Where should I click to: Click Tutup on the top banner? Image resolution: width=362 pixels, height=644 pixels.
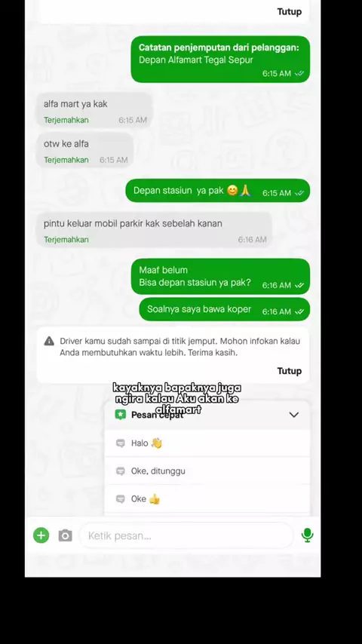(290, 11)
